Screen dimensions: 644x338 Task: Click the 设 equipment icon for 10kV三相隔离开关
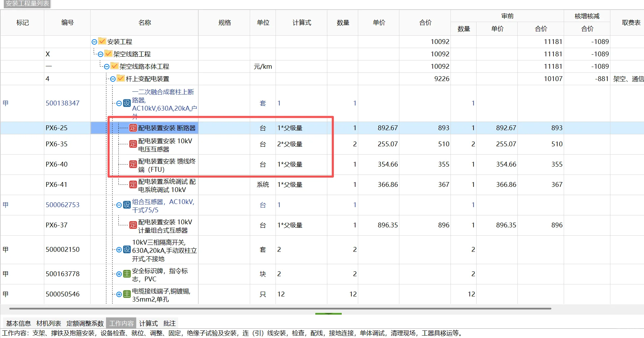(x=127, y=250)
